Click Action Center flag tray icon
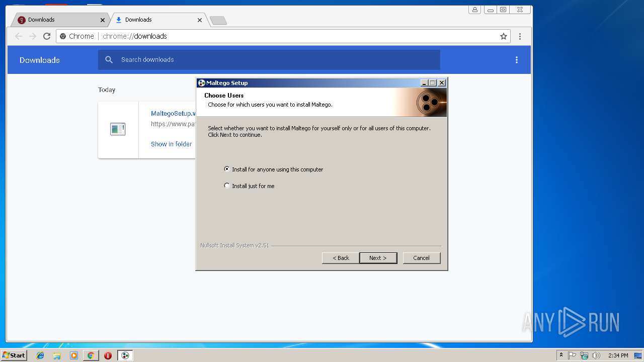This screenshot has width=644, height=362. 572,355
